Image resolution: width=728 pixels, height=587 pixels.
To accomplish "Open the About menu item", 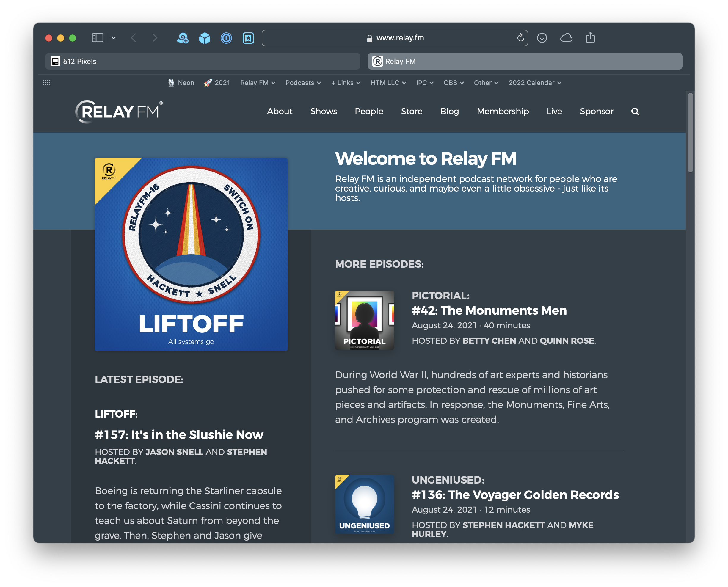I will tap(280, 111).
